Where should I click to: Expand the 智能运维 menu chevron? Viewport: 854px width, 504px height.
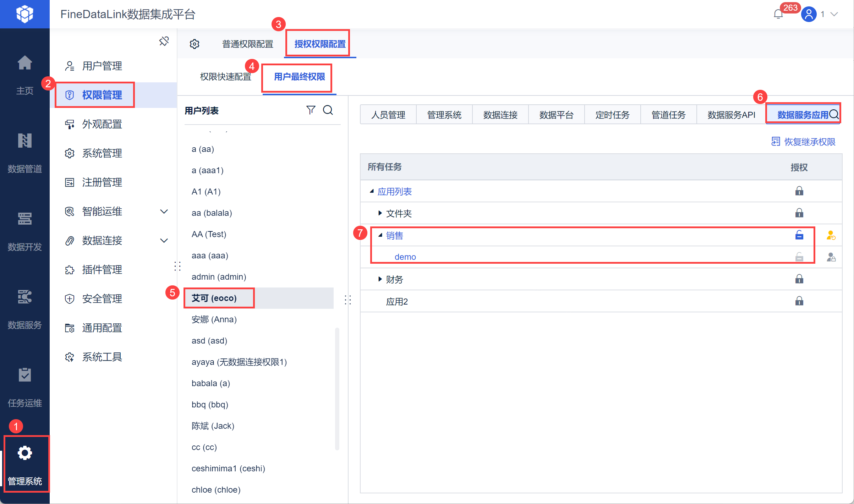click(x=164, y=212)
